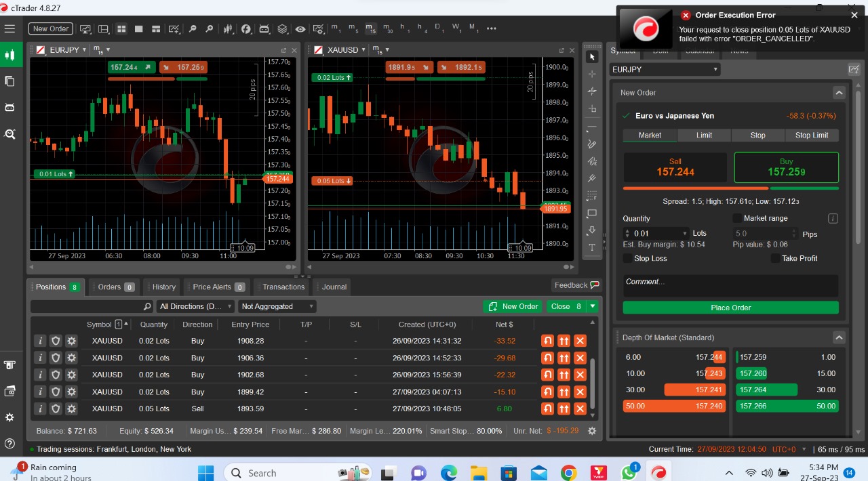Select the Text tool in drawing toolbar
Viewport: 868px width, 481px height.
tap(592, 247)
